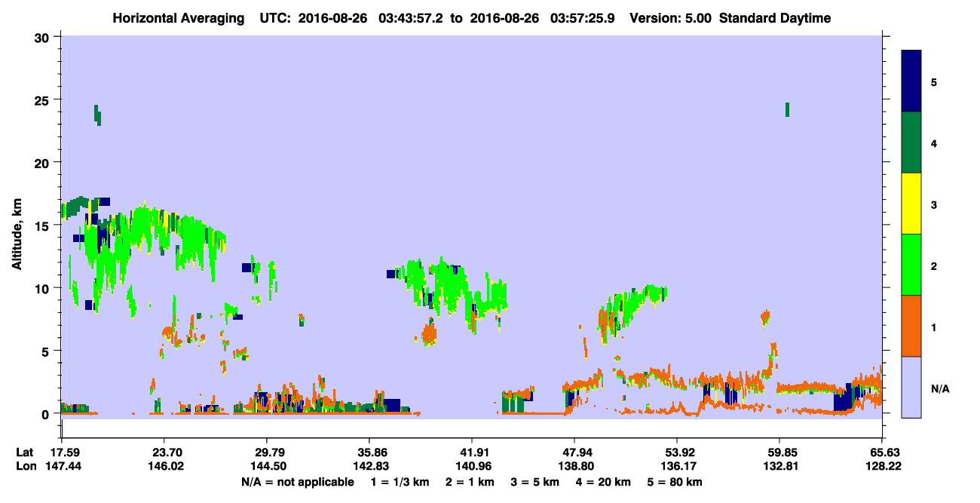
Task: Click the y-axis tick value 25
Action: (x=44, y=100)
